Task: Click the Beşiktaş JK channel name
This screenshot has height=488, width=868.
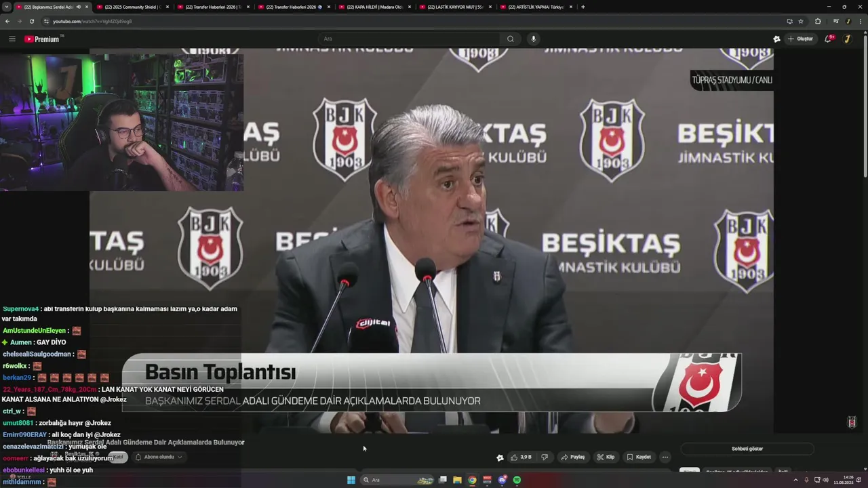Action: coord(79,454)
